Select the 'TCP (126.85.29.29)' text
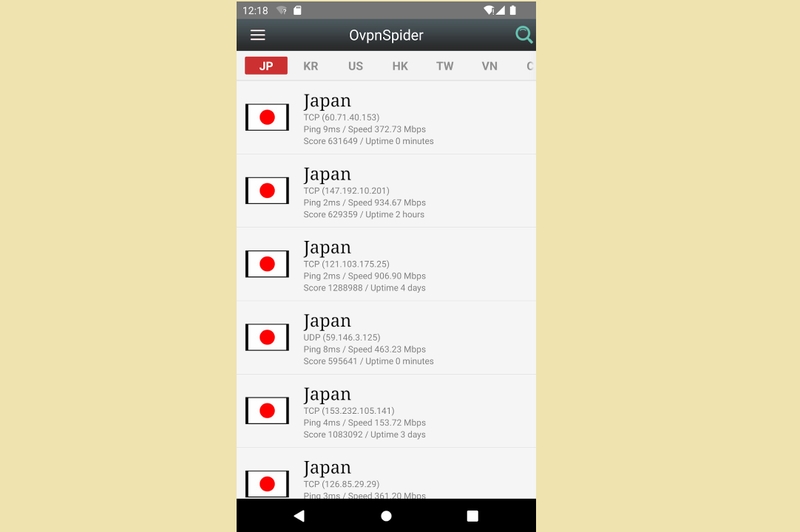Image resolution: width=800 pixels, height=532 pixels. (341, 484)
